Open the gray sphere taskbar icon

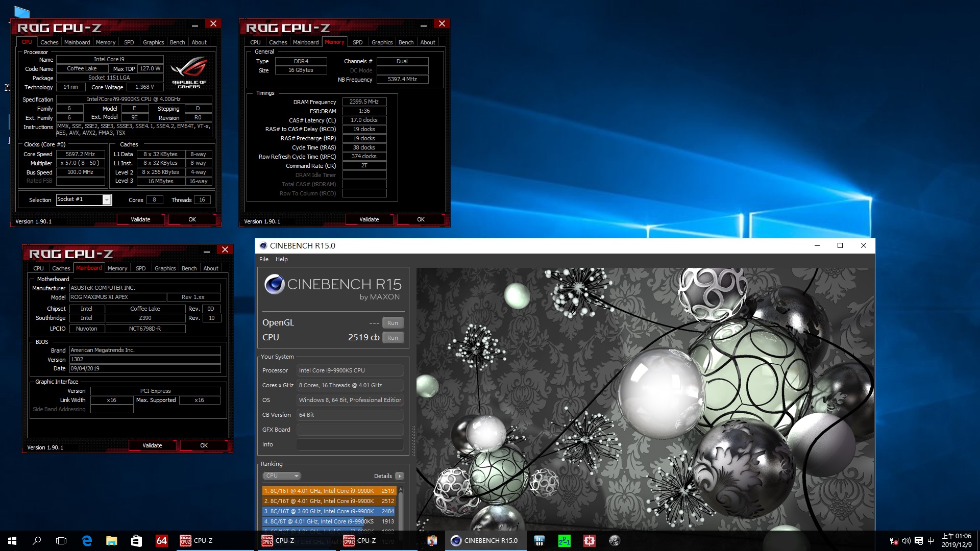[x=614, y=541]
